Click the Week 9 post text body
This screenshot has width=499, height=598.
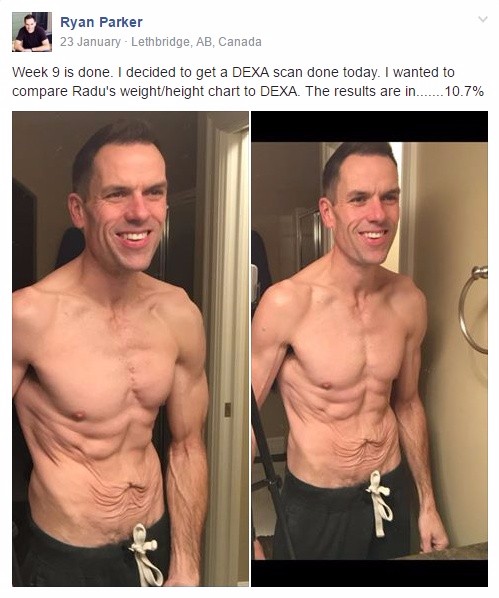pyautogui.click(x=248, y=82)
